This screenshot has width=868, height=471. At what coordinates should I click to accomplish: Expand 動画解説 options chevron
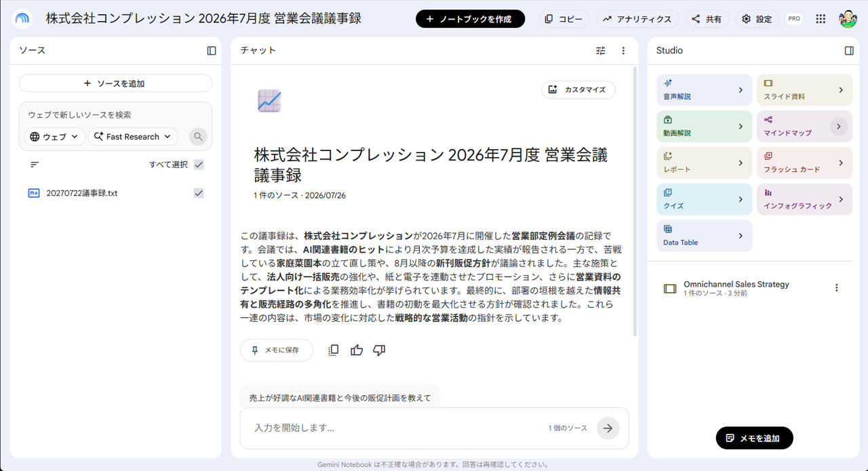pyautogui.click(x=741, y=127)
